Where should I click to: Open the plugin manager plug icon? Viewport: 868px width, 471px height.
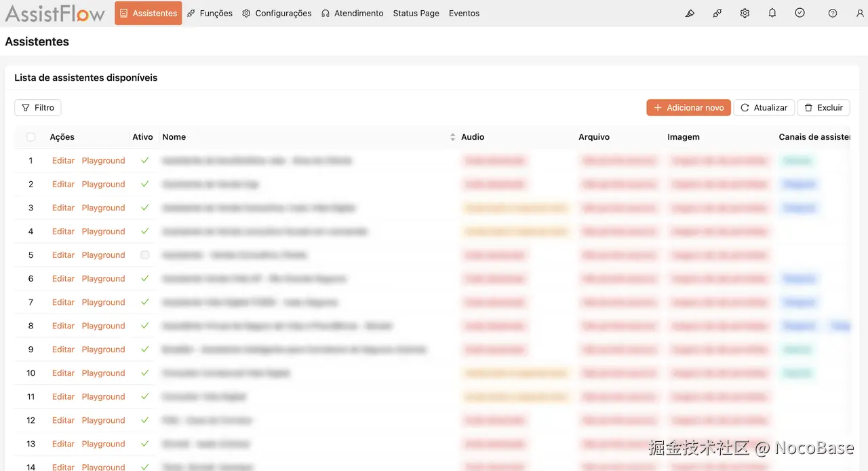coord(717,13)
